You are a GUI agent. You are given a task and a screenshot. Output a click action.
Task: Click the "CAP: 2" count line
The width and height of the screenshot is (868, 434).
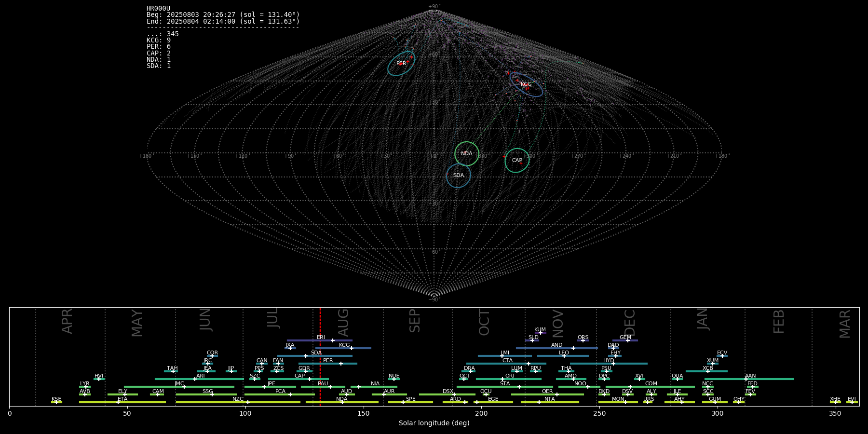pyautogui.click(x=159, y=53)
